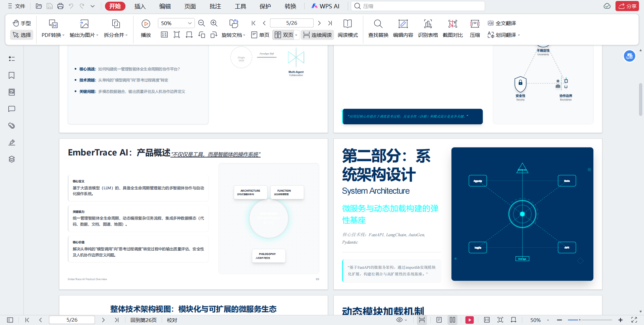Click the 旋转文档 rotate document icon
This screenshot has width=644, height=325.
234,23
